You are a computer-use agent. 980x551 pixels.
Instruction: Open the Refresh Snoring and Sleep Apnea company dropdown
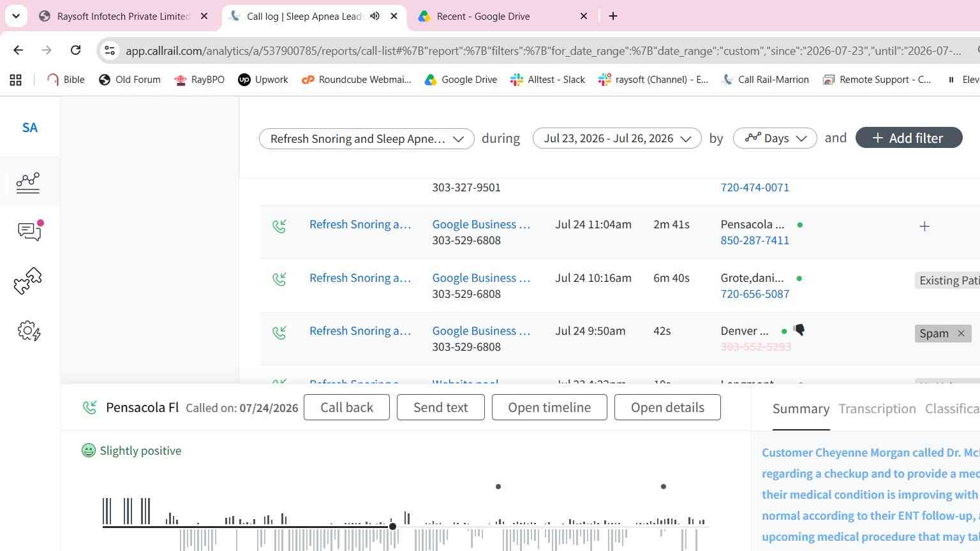(x=366, y=138)
